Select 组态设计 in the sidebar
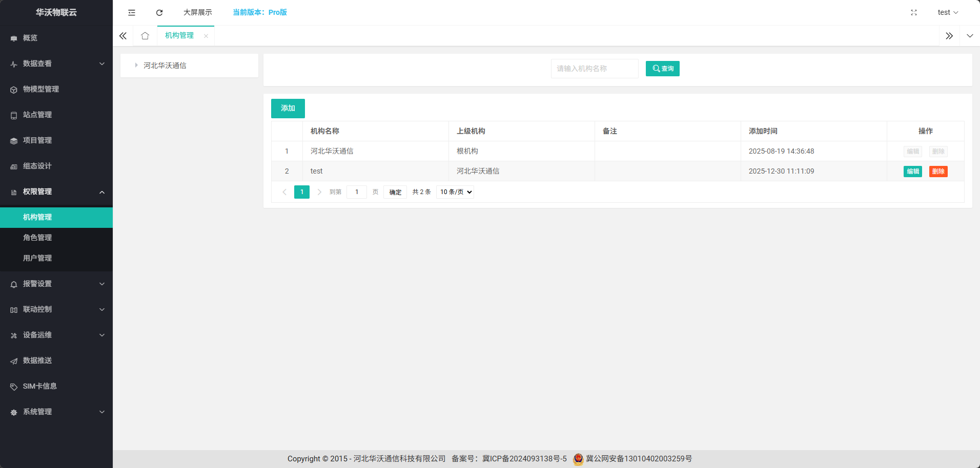This screenshot has width=980, height=468. point(37,166)
